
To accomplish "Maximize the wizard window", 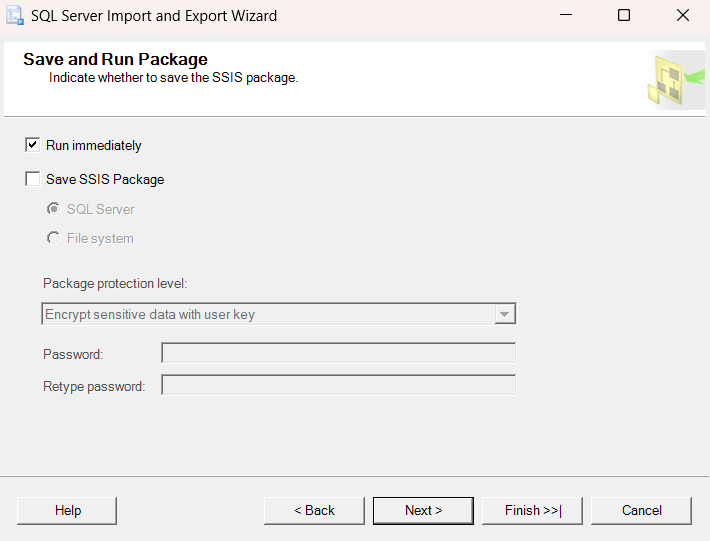I will point(624,16).
